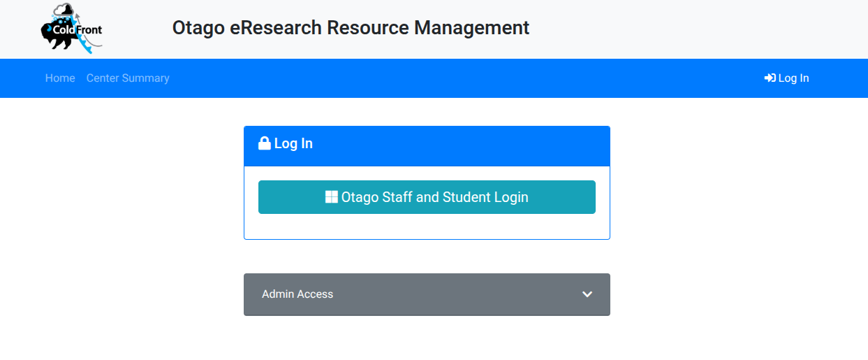Click the Otago Staff and Student Login button
This screenshot has height=360, width=868.
[x=427, y=197]
